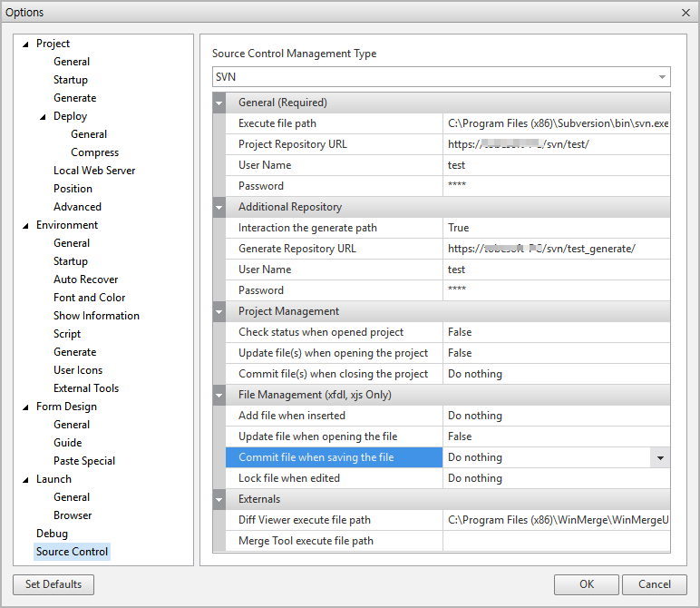The height and width of the screenshot is (608, 700).
Task: Click the Project Repository URL value field
Action: pyautogui.click(x=556, y=144)
